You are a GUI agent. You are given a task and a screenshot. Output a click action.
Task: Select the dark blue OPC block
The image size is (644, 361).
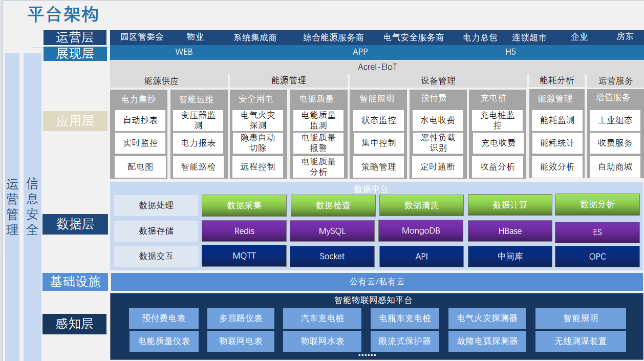(597, 257)
